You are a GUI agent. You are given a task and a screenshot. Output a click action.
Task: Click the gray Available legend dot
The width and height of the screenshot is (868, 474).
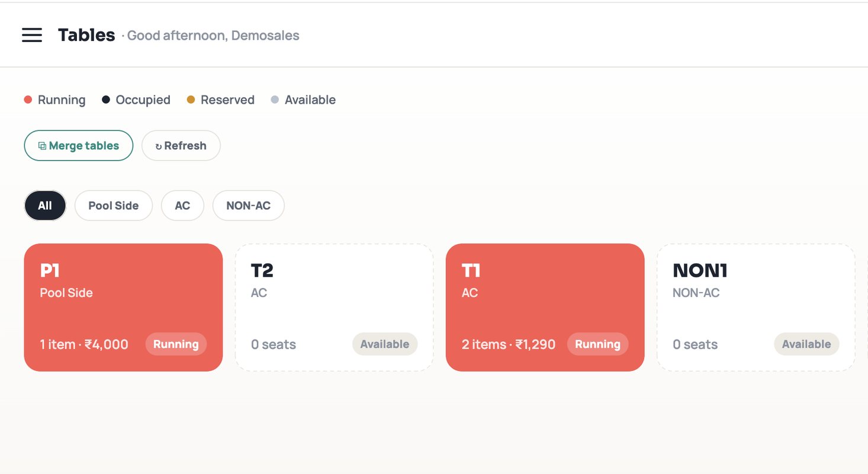click(x=275, y=100)
